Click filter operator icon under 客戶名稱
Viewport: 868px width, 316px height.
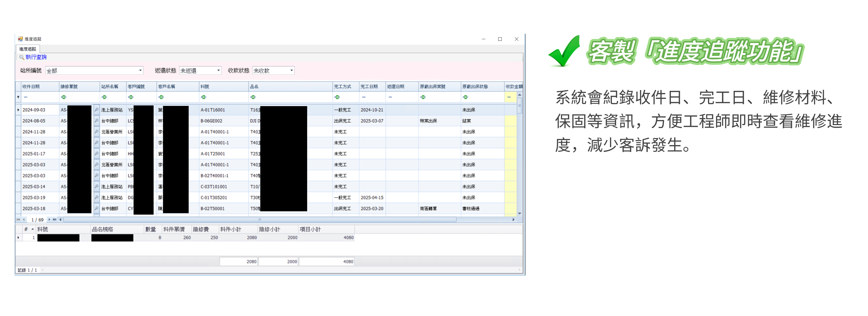(161, 97)
